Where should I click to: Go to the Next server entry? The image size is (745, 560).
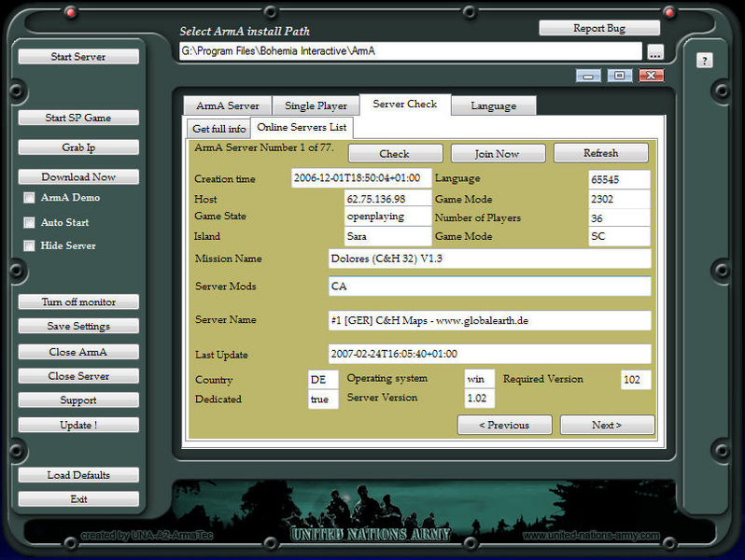[607, 425]
